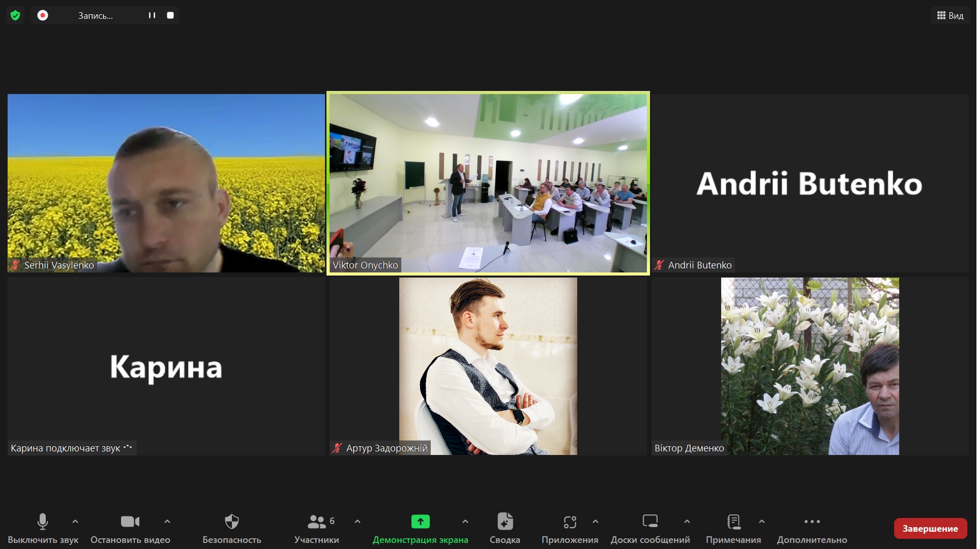Pause the recording
Viewport: 980px width, 549px height.
coord(152,15)
